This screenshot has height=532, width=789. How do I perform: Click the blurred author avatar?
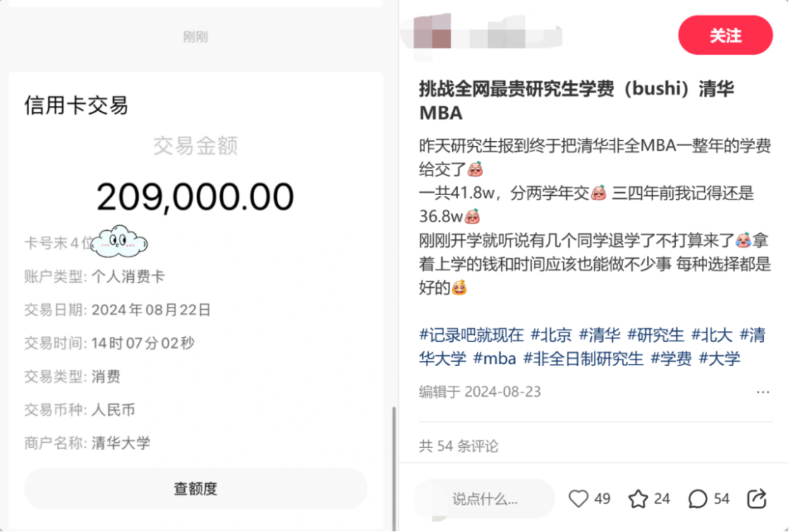432,33
